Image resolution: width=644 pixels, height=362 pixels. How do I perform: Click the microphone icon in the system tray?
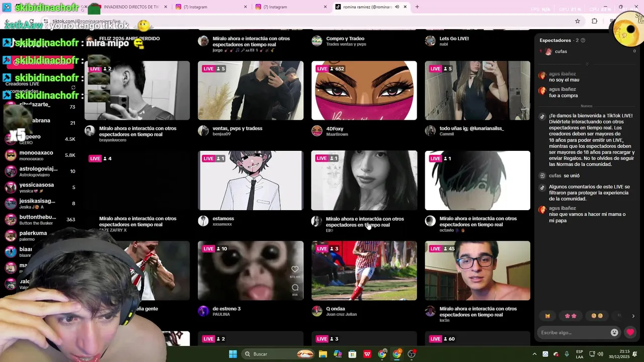[567, 354]
